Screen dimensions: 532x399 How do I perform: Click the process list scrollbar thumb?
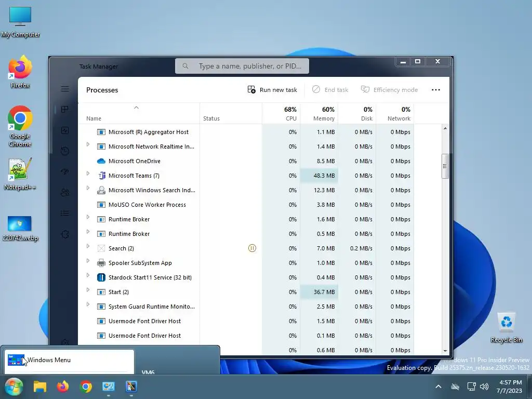point(445,166)
